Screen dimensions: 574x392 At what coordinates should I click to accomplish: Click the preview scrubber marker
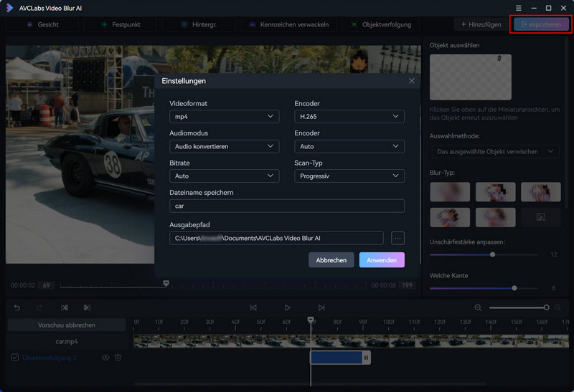click(x=166, y=283)
